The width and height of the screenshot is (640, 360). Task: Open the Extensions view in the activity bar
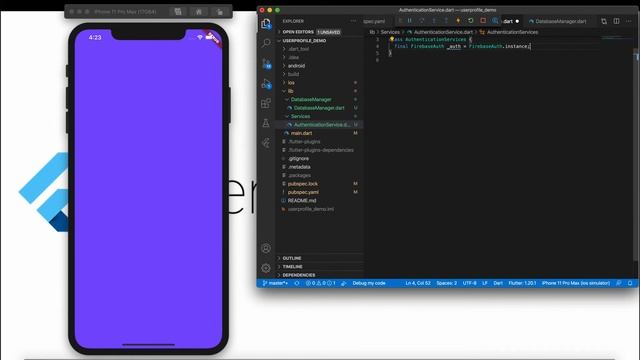(x=266, y=103)
